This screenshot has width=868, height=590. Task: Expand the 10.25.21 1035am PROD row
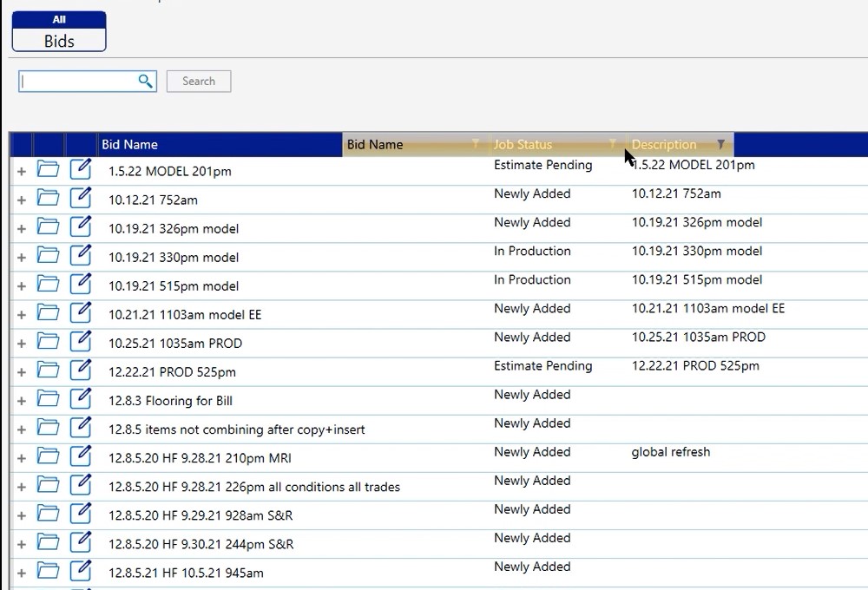click(x=21, y=344)
